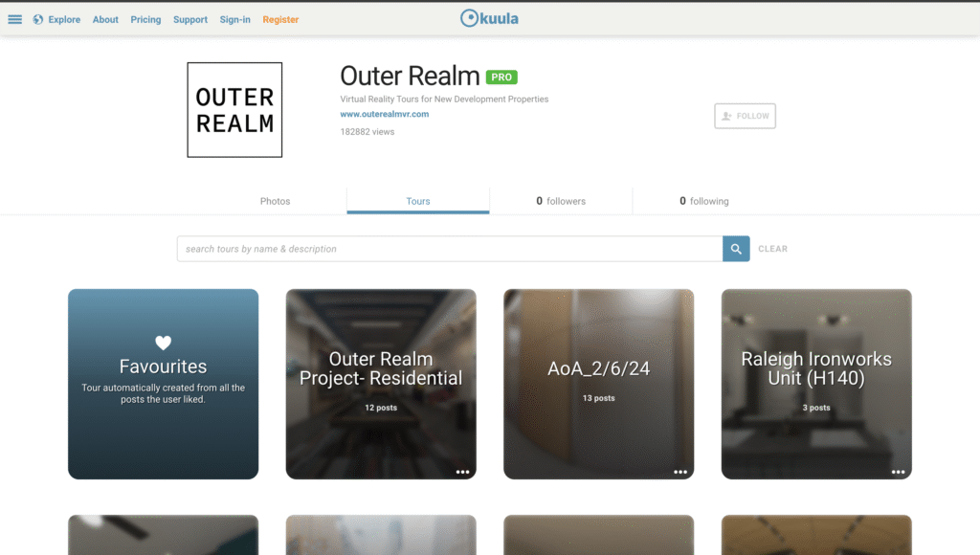View the following list
This screenshot has width=980, height=555.
703,201
